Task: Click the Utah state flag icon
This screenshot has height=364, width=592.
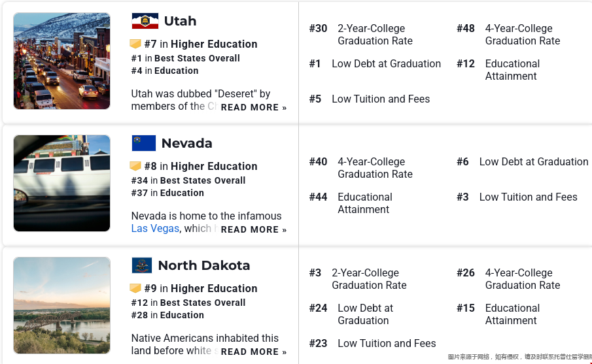Action: (x=145, y=21)
